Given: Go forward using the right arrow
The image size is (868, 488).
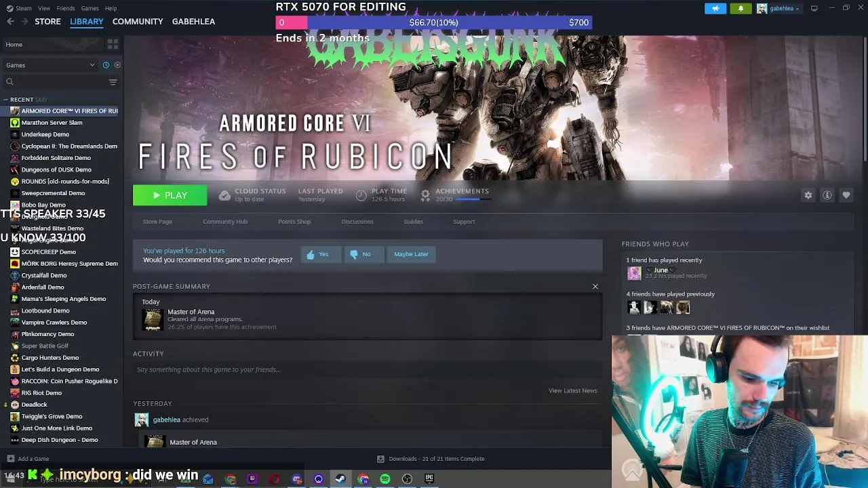Looking at the screenshot, I should (24, 22).
